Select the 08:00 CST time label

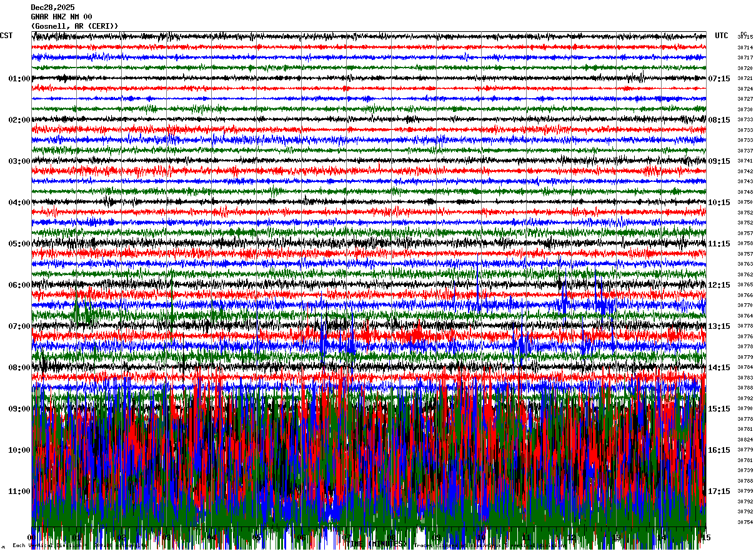(19, 368)
